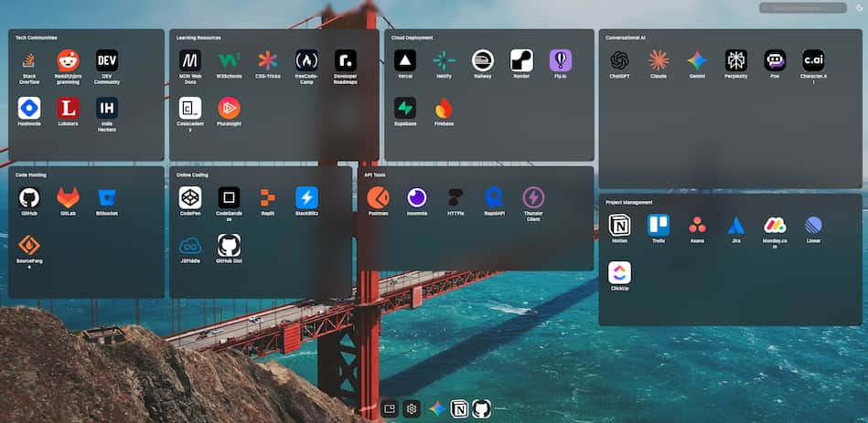
Task: Click the SourceForge bookmark icon
Action: [29, 246]
